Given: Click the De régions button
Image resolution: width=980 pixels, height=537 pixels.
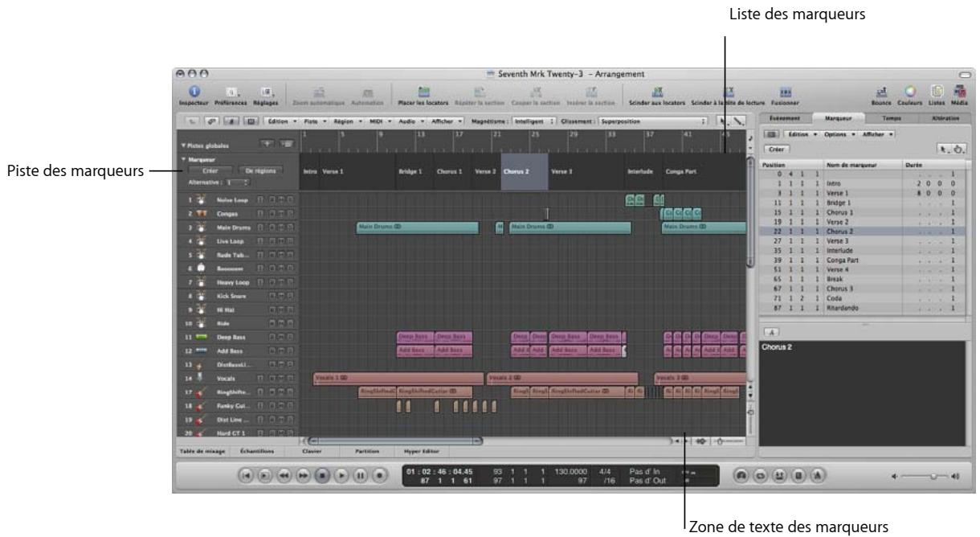Looking at the screenshot, I should [x=259, y=171].
